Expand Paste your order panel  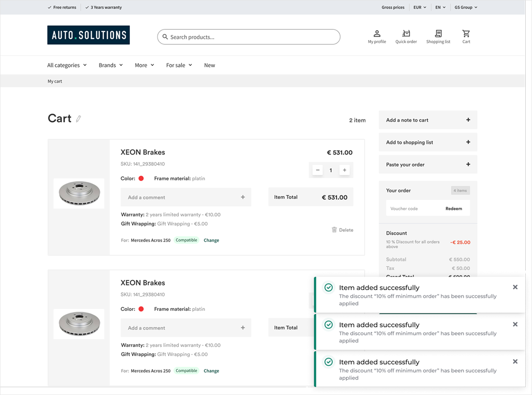coord(468,165)
